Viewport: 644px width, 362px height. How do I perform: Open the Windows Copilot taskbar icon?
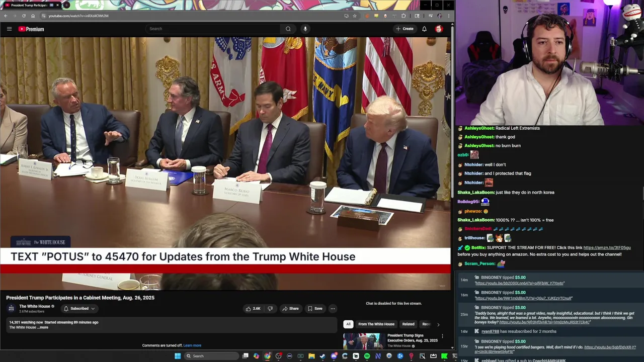[x=256, y=356]
